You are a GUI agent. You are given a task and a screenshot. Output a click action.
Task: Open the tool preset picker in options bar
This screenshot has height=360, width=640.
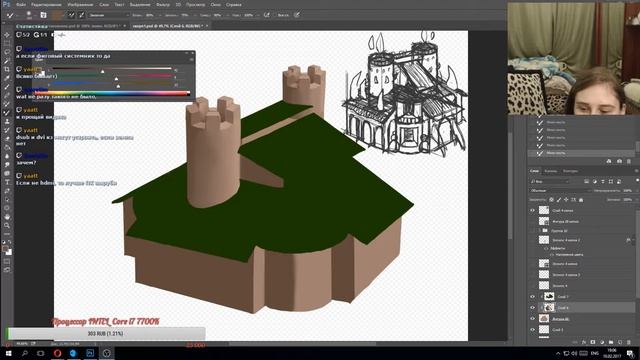(x=11, y=15)
